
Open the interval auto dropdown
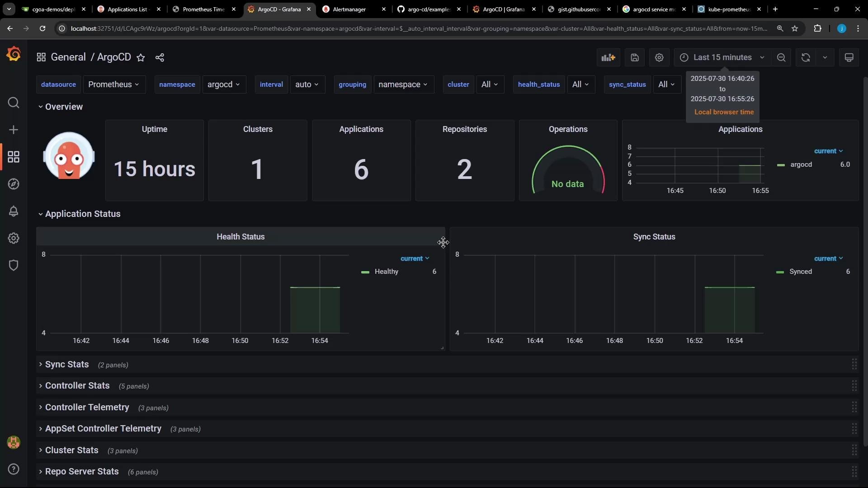307,84
